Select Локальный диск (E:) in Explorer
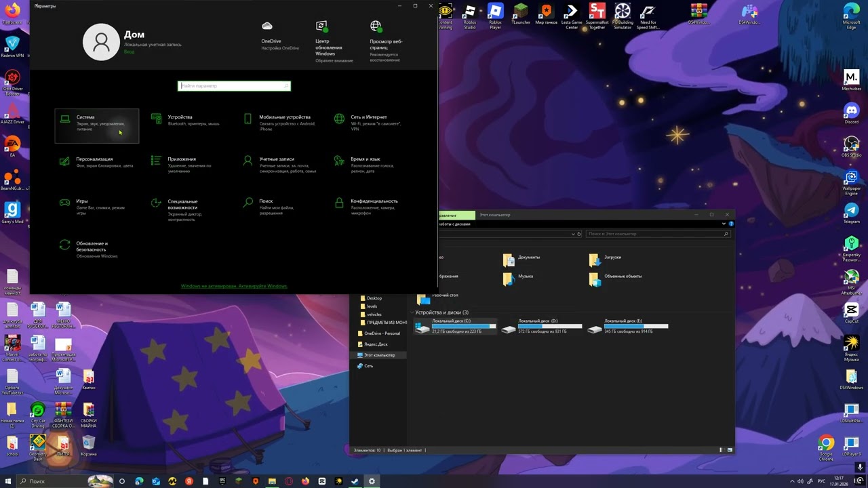 click(627, 326)
